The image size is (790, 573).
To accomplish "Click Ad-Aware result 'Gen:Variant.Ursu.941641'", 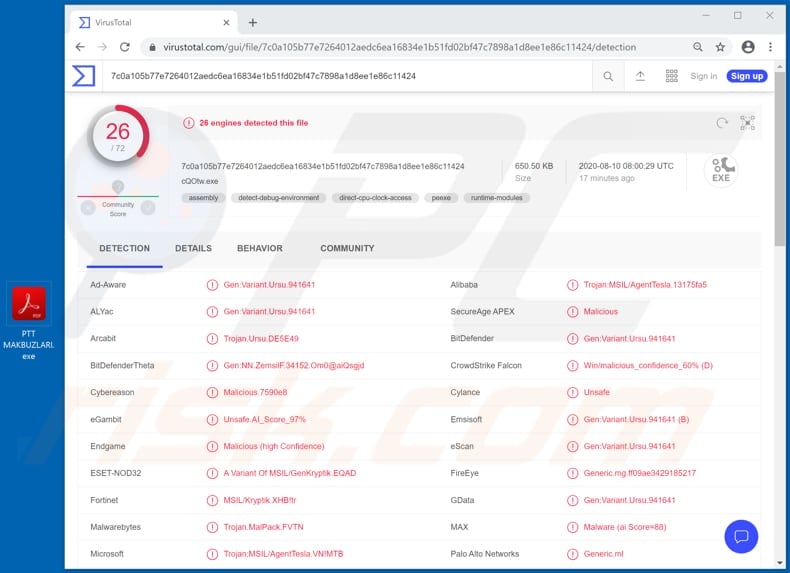I will [269, 285].
